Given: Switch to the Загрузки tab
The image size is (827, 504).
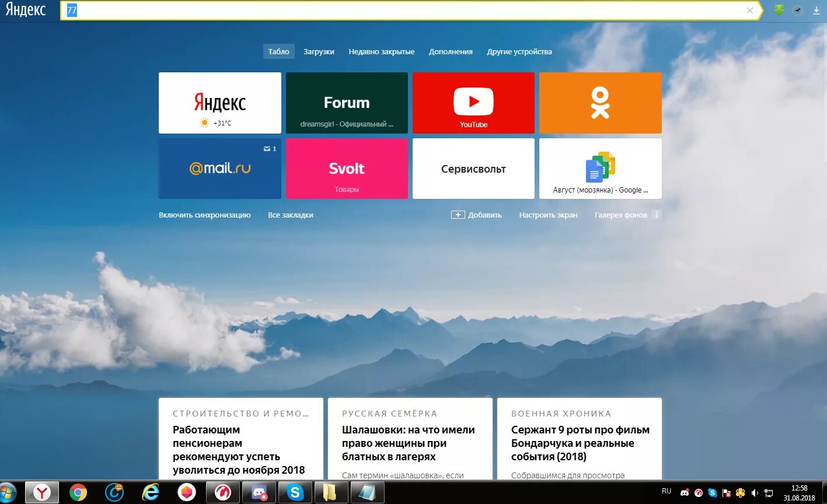Looking at the screenshot, I should click(x=319, y=51).
